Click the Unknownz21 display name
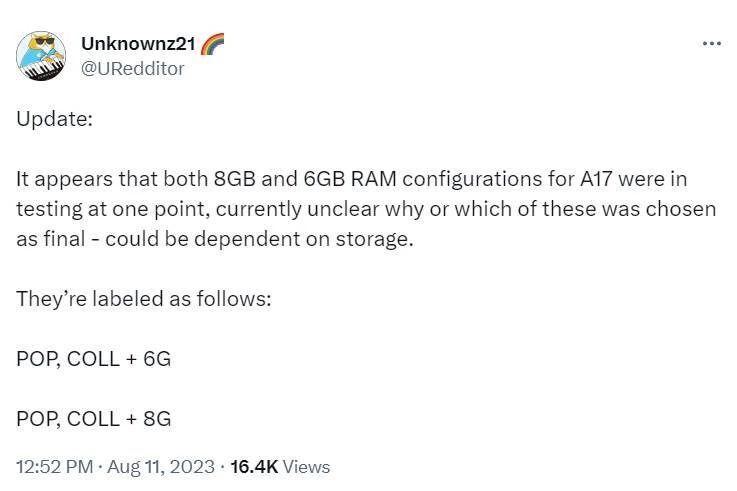Viewport: 737px width, 491px height. tap(136, 44)
